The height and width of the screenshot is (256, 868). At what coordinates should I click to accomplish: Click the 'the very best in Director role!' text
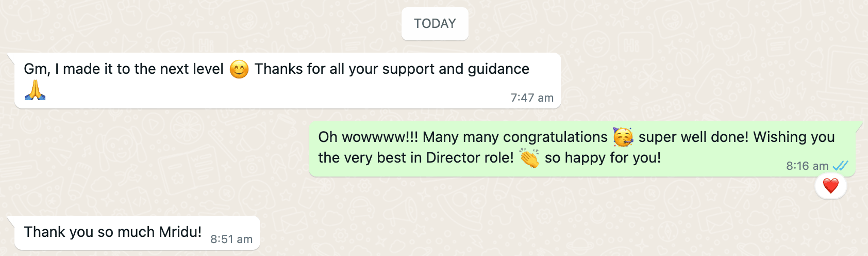tap(416, 158)
